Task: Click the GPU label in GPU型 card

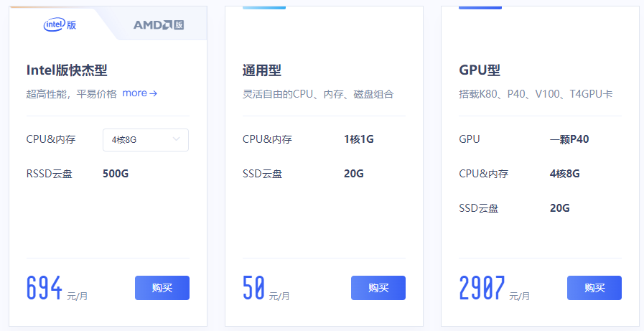Action: pos(470,139)
